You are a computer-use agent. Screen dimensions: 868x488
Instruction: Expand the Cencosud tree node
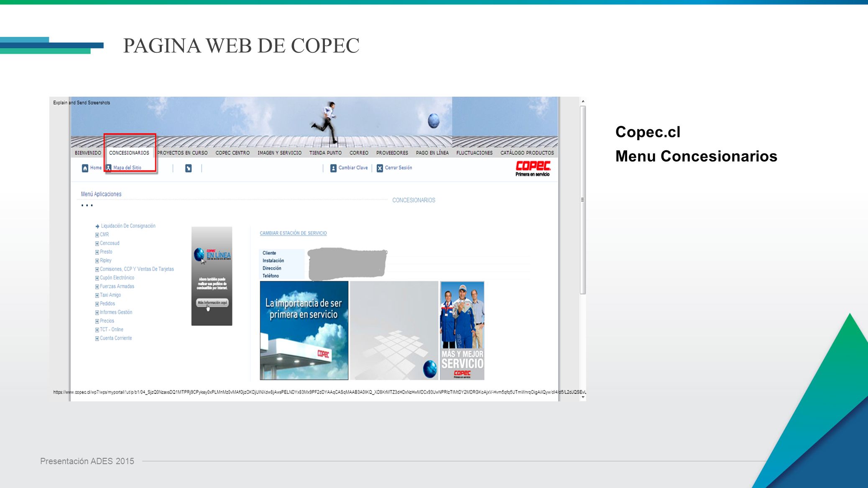(x=97, y=244)
